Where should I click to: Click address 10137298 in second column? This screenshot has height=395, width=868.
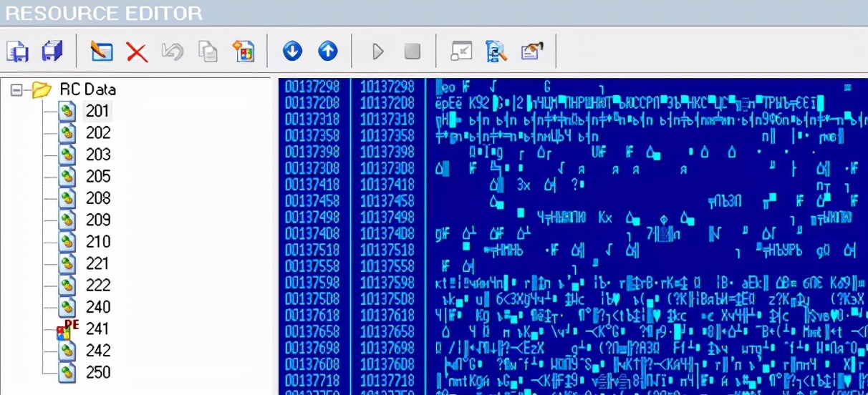pyautogui.click(x=387, y=87)
